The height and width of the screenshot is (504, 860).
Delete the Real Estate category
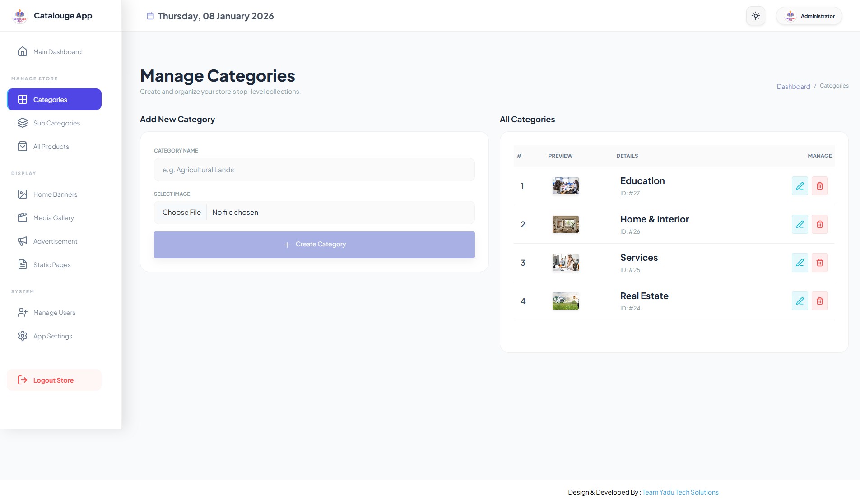[820, 301]
